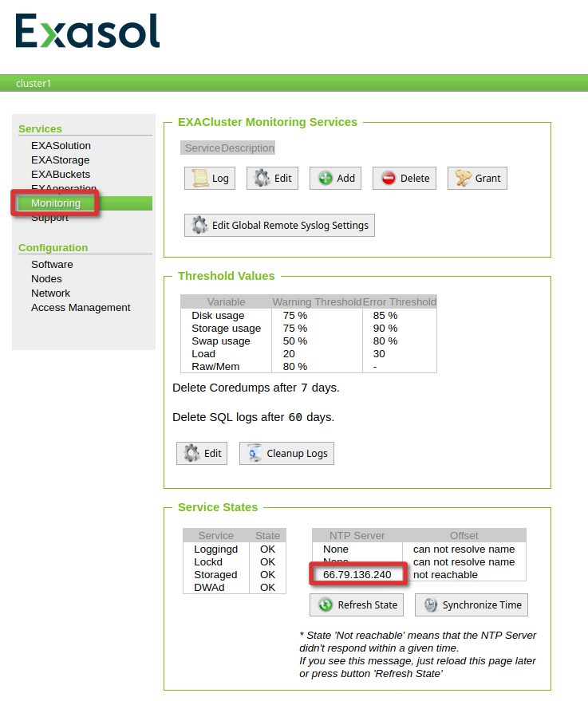Click the Loggingd service row
Viewport: 588px width, 701px height.
point(235,549)
